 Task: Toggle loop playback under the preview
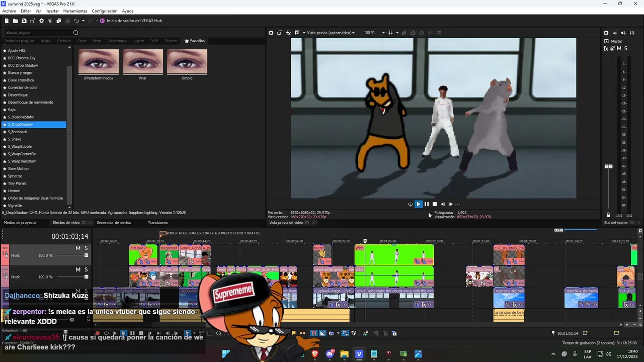click(410, 204)
